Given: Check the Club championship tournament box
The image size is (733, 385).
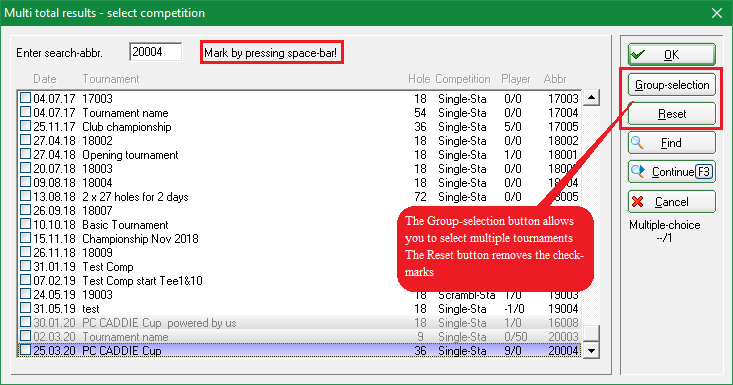Looking at the screenshot, I should point(25,126).
